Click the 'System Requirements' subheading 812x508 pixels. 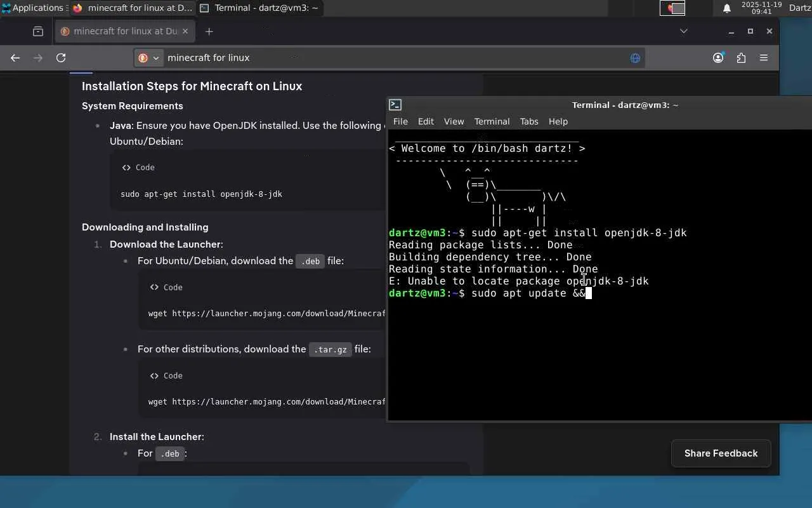(132, 106)
